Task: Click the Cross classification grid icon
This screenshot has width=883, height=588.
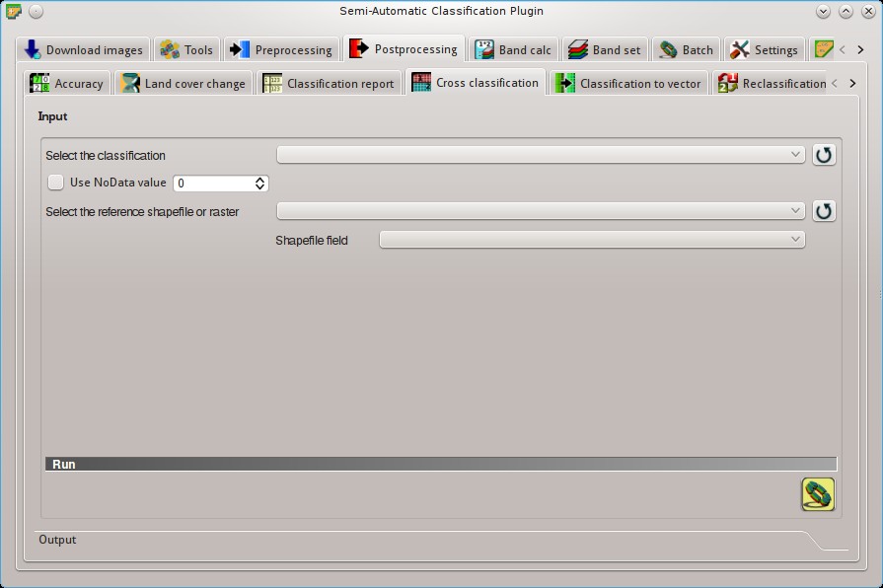Action: tap(421, 82)
